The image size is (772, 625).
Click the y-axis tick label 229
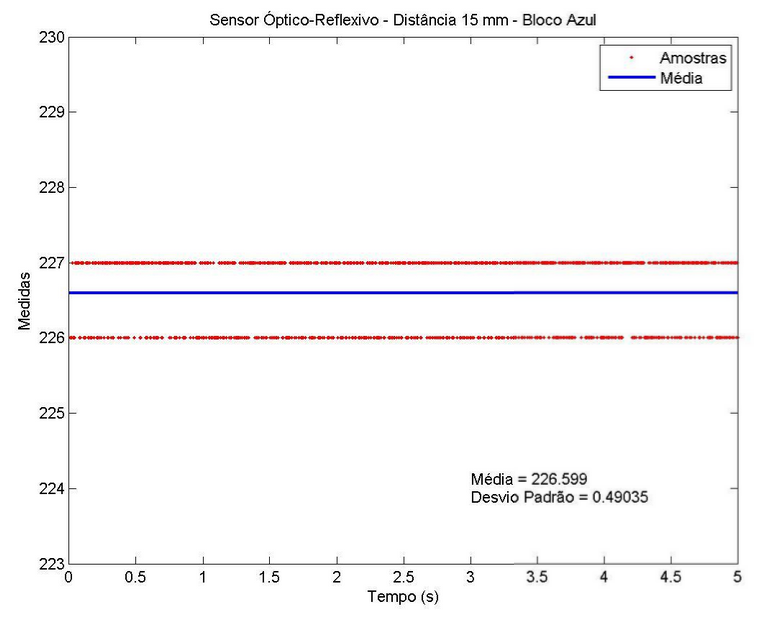pos(52,112)
